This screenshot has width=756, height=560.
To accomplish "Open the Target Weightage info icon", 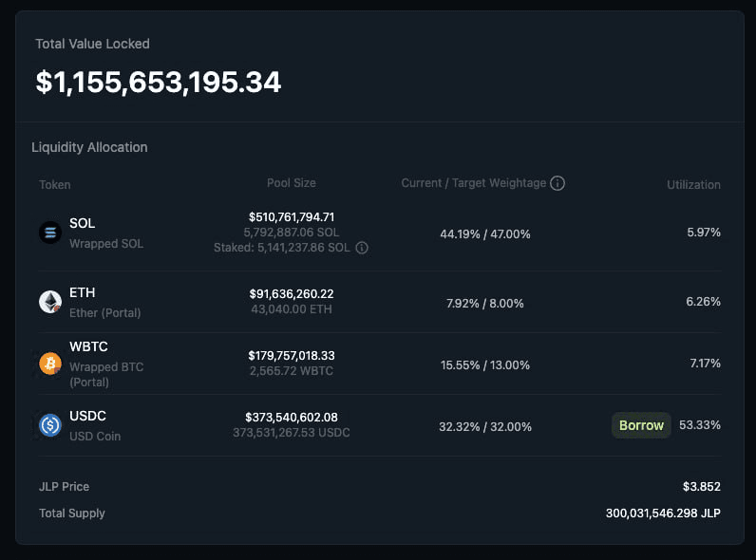I will coord(558,183).
